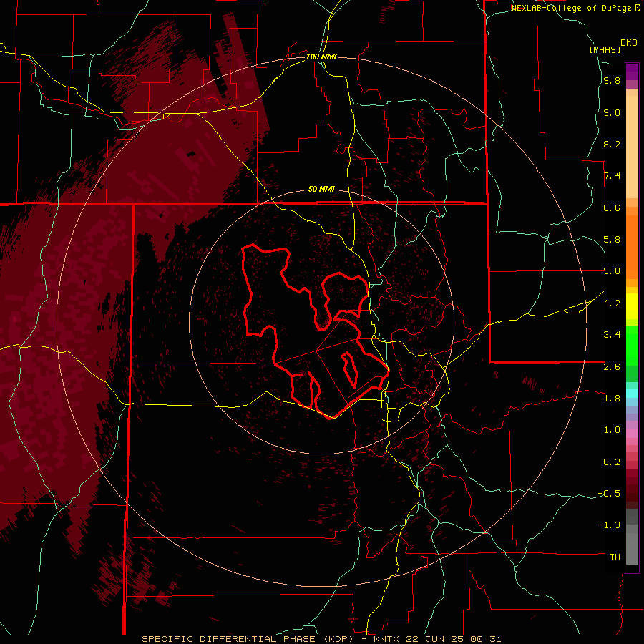Click the 6.6 legend value

pos(612,208)
